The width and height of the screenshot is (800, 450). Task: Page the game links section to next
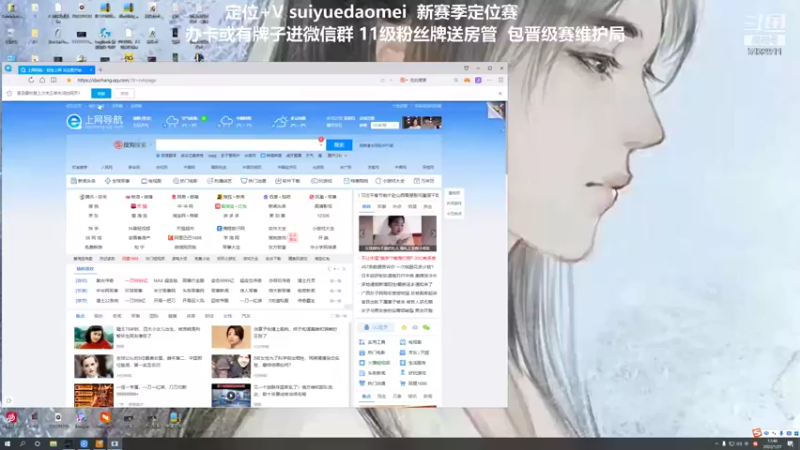[343, 269]
